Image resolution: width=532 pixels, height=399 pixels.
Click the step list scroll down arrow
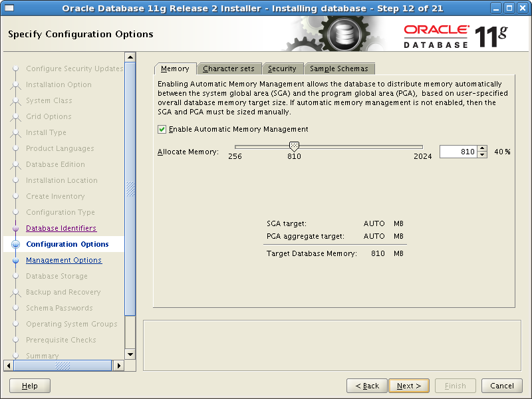click(x=130, y=354)
